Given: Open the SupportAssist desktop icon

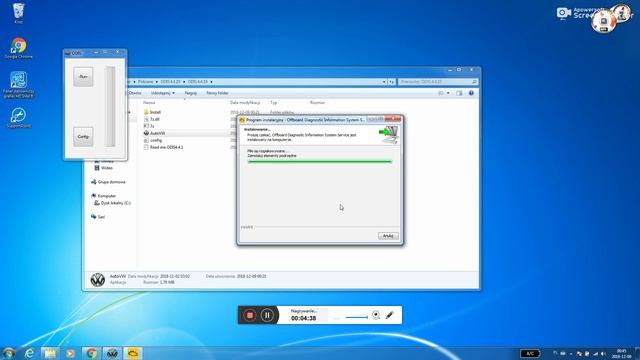Looking at the screenshot, I should 18,118.
